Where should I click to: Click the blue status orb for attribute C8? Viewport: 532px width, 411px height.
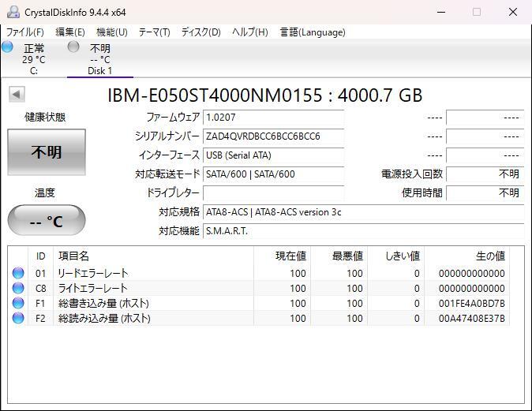tap(18, 288)
